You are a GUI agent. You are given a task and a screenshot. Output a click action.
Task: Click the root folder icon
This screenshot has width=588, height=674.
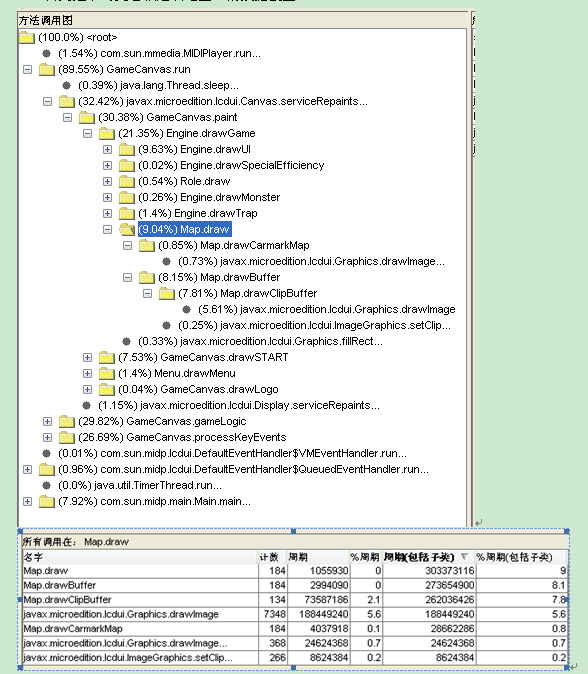coord(27,37)
